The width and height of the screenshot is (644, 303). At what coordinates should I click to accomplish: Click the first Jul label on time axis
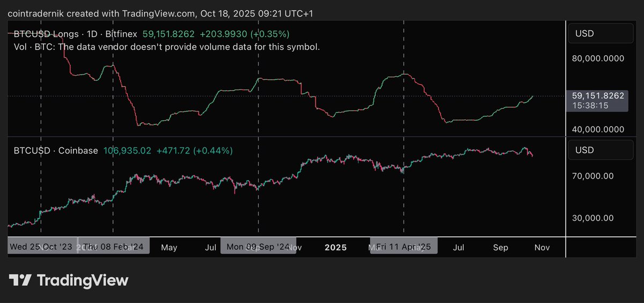coord(210,247)
